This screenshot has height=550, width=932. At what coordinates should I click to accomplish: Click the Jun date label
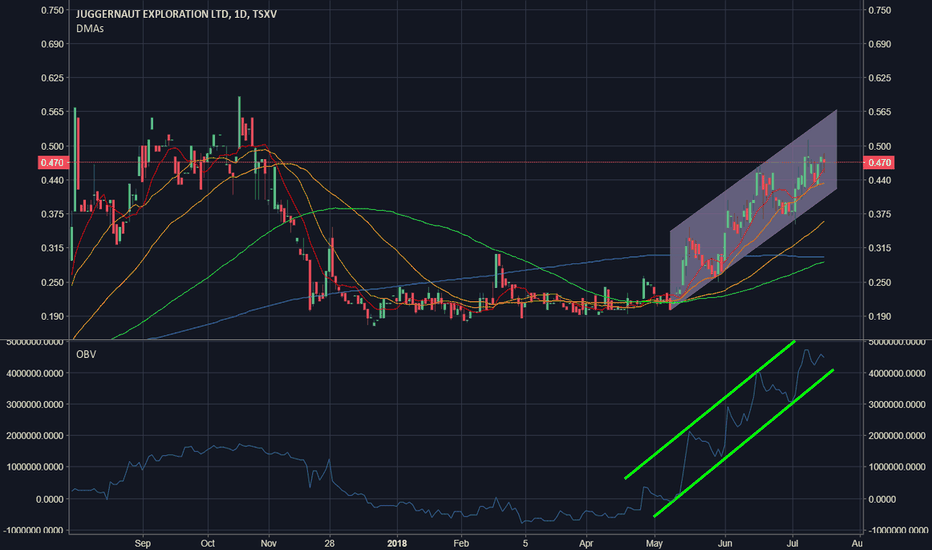pos(725,543)
